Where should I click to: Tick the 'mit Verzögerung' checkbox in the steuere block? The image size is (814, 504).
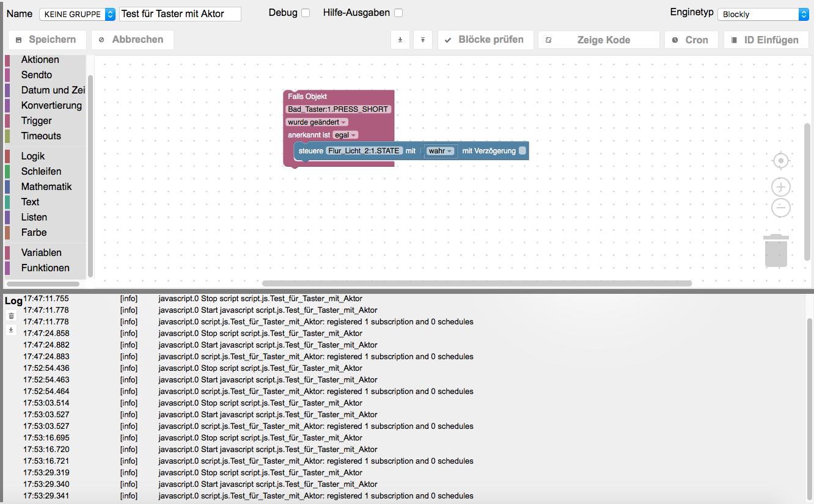click(x=522, y=151)
